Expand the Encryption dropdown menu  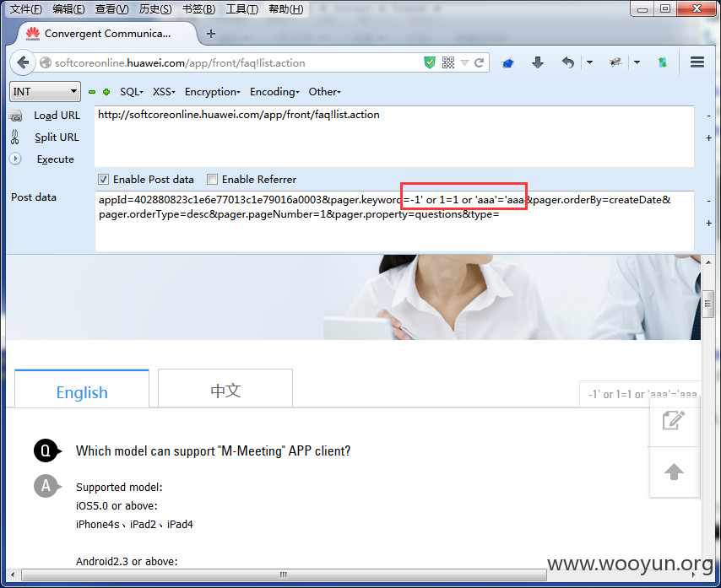pos(213,92)
